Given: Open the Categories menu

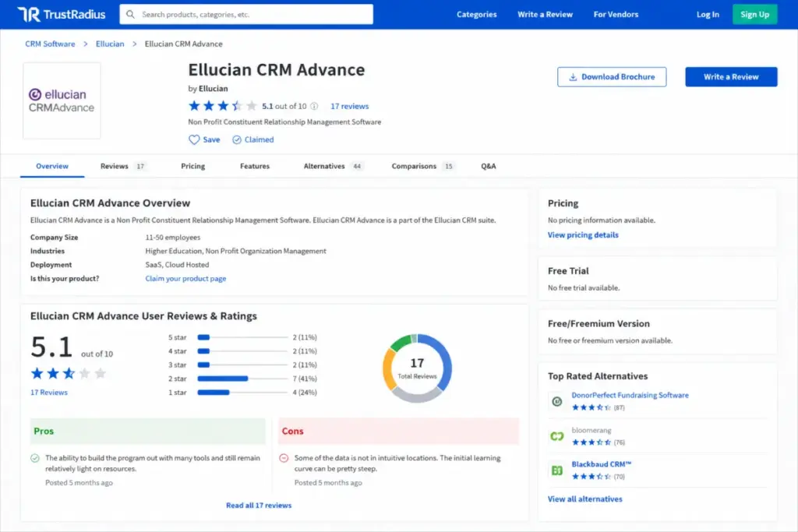Looking at the screenshot, I should (476, 14).
